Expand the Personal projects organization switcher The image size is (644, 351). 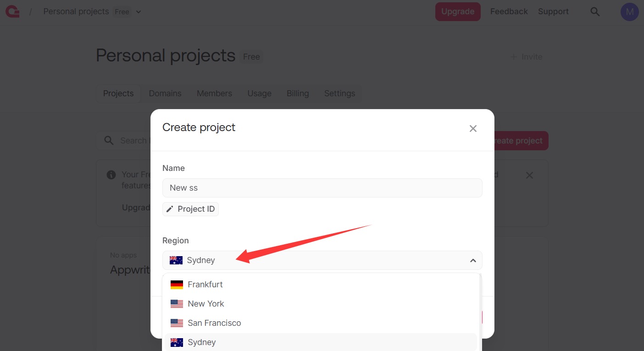tap(138, 12)
